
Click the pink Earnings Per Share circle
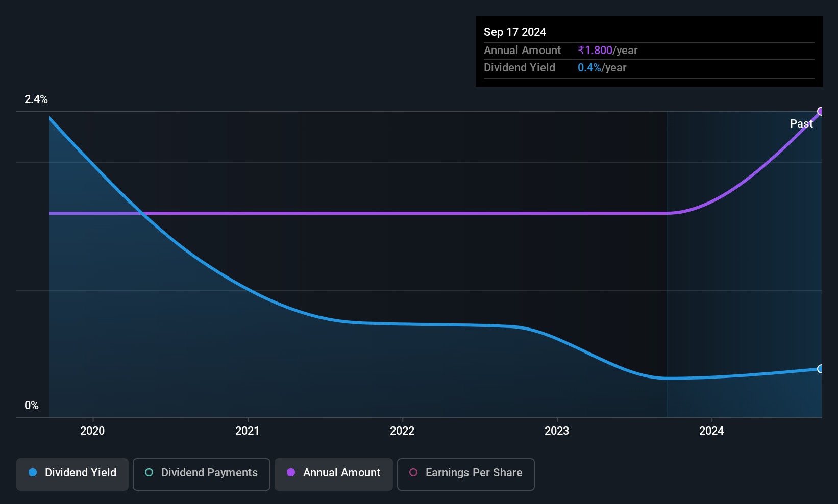coord(413,472)
